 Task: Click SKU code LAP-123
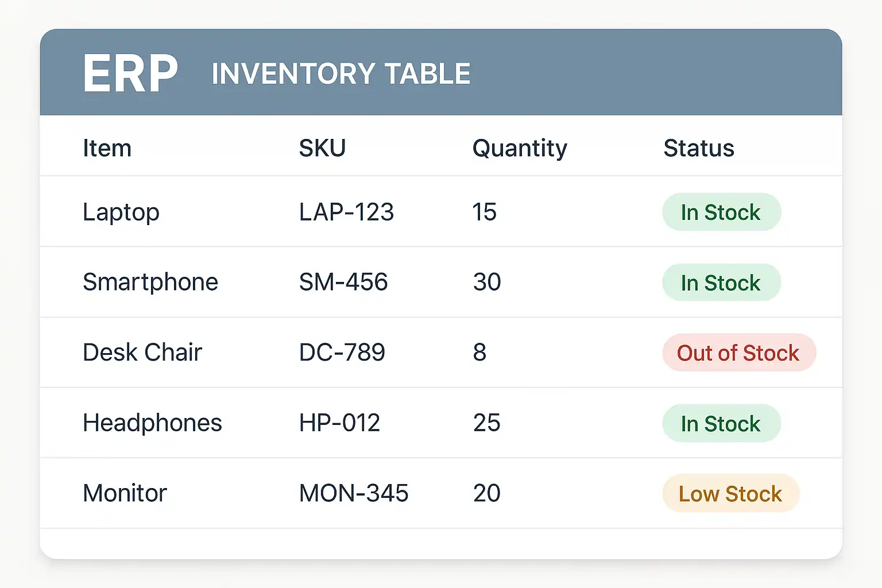click(346, 212)
